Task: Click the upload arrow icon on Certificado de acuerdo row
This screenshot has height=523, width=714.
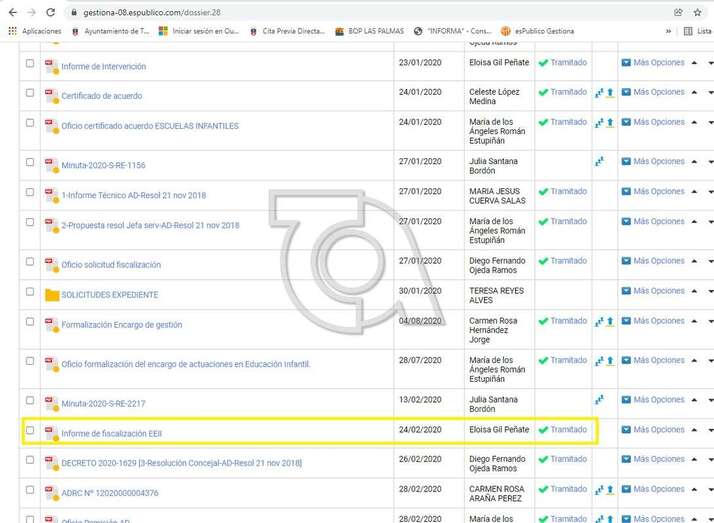Action: pos(609,92)
